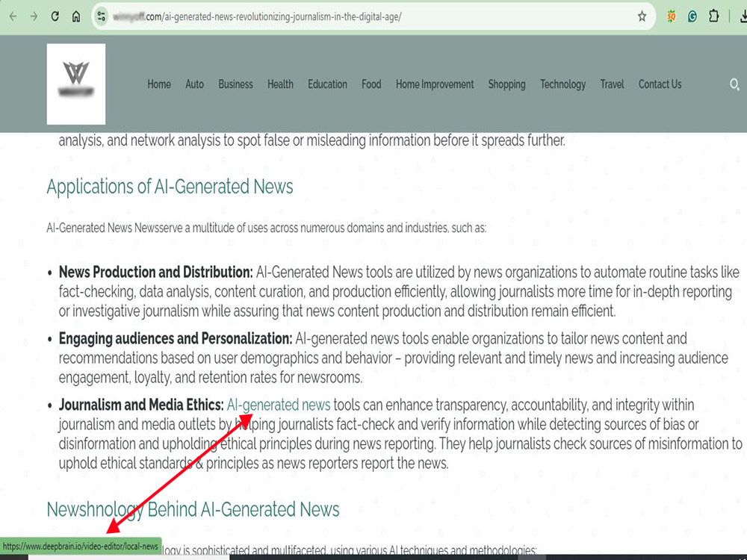Open Contact Us page
This screenshot has width=747, height=560.
[x=660, y=84]
